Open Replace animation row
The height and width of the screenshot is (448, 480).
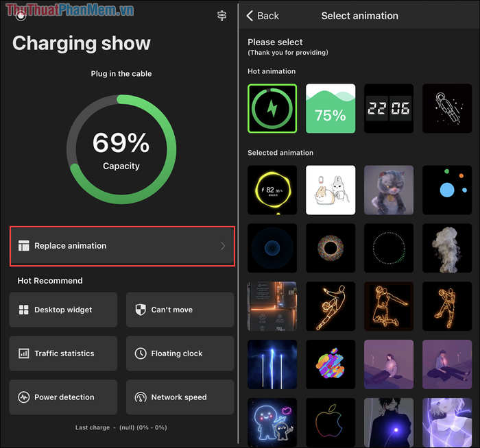click(x=122, y=246)
